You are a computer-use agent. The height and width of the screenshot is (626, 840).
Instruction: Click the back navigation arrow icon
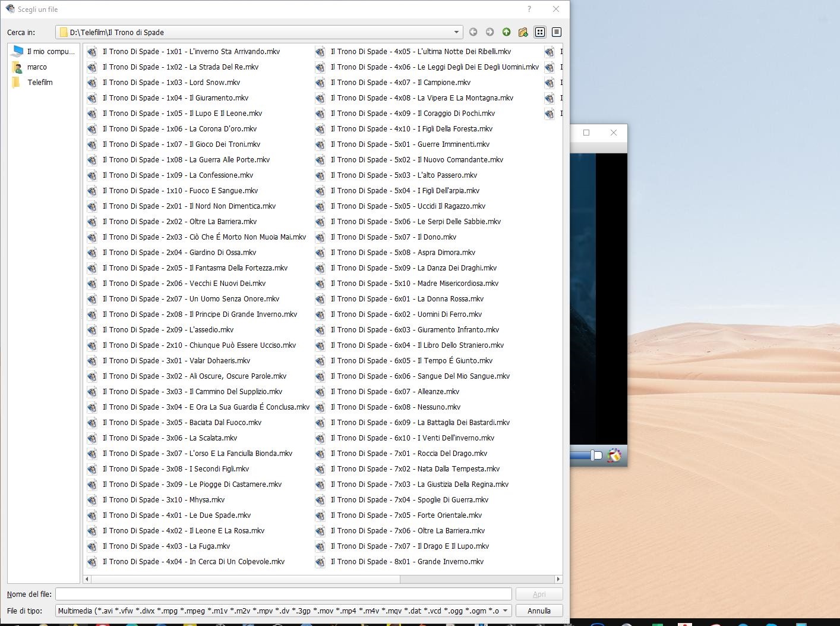click(473, 32)
